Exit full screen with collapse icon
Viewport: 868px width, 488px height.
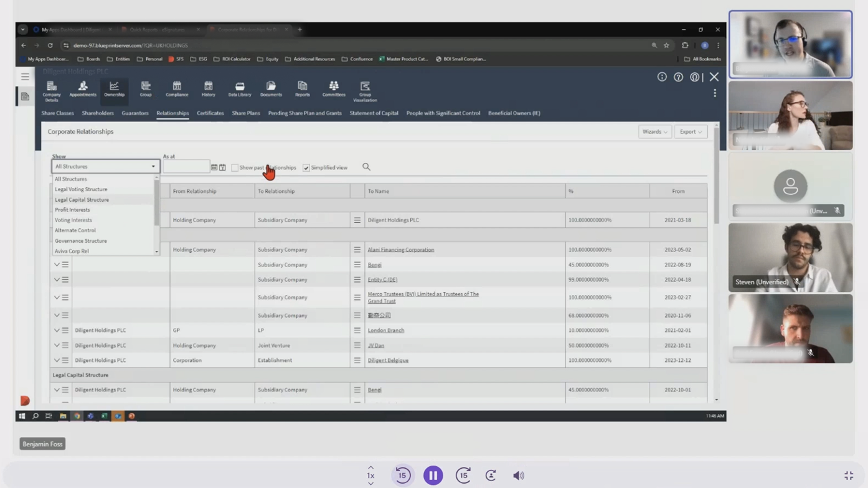click(849, 476)
